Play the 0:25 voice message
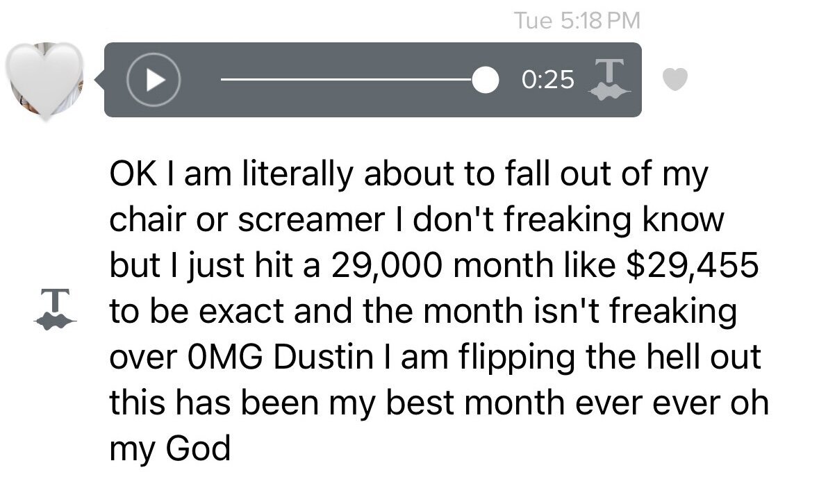The width and height of the screenshot is (819, 504). pos(154,80)
